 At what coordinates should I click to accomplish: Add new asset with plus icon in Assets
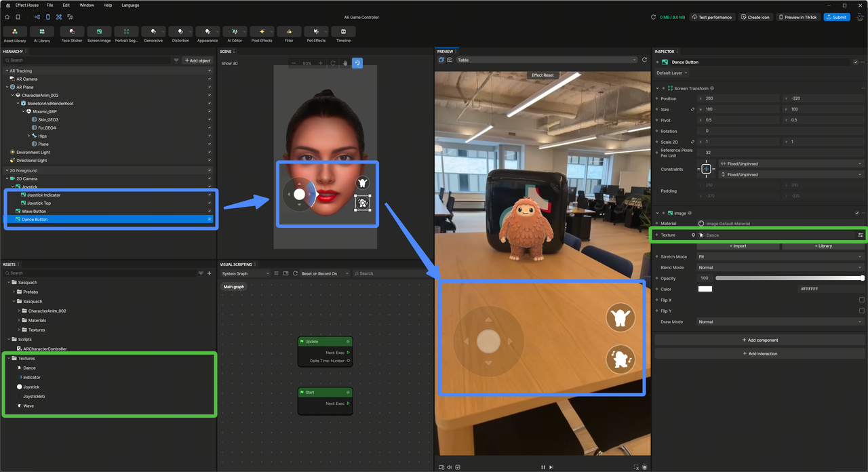click(209, 273)
